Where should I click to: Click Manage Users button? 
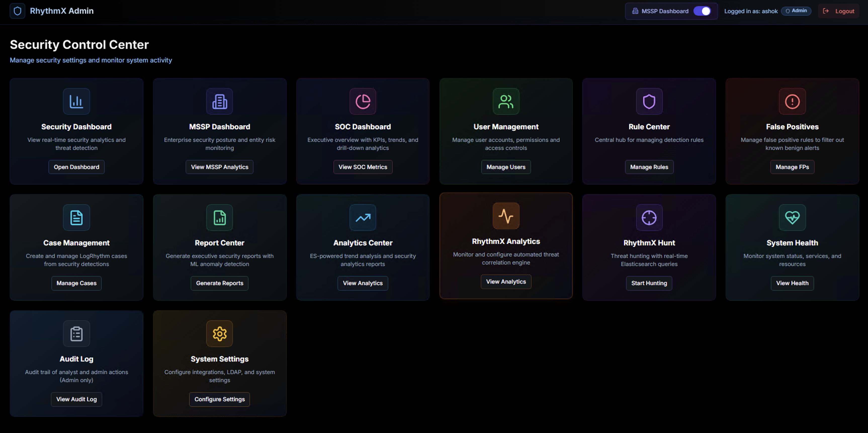(x=506, y=167)
